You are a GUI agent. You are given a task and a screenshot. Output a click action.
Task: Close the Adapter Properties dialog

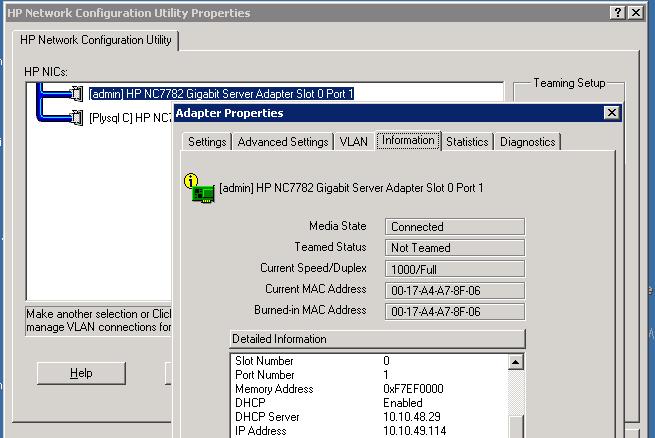pos(612,113)
